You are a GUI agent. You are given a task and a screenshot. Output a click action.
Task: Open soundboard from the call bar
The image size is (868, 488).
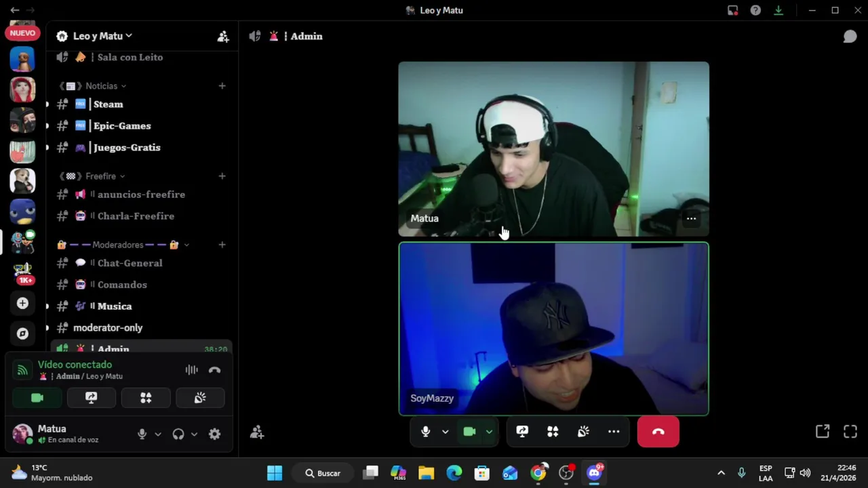(x=583, y=432)
